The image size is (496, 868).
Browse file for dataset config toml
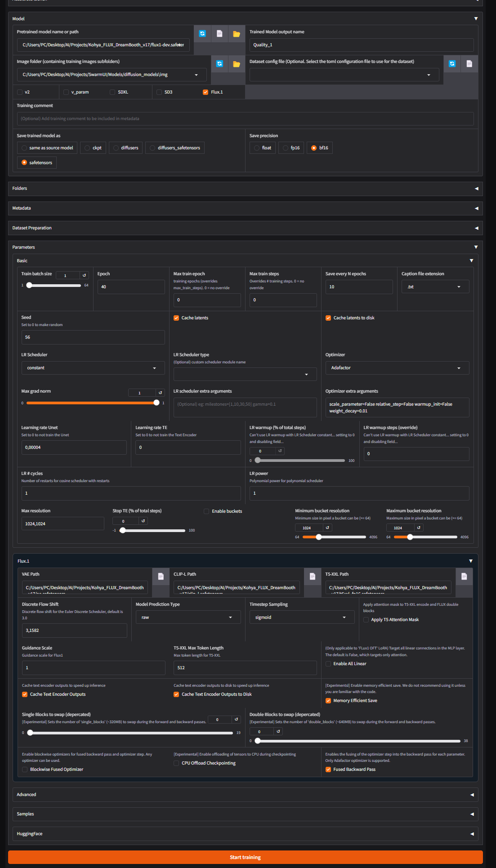(469, 64)
